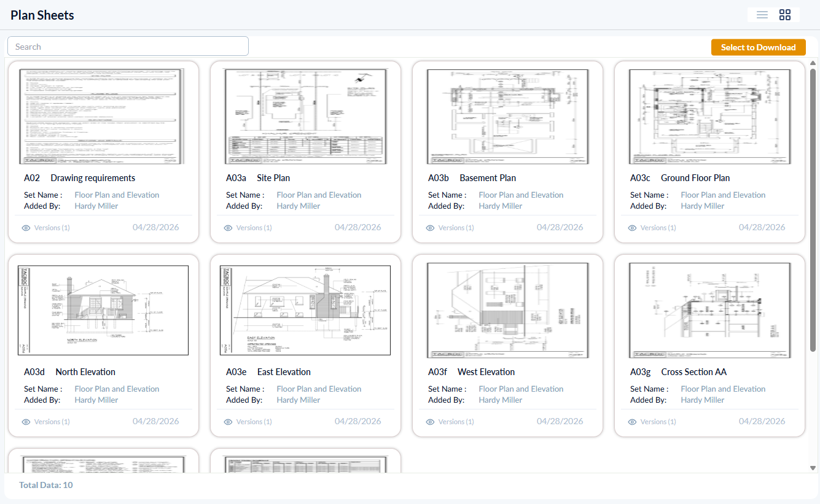Focus the Search input field
Viewport: 820px width, 504px height.
(x=128, y=47)
